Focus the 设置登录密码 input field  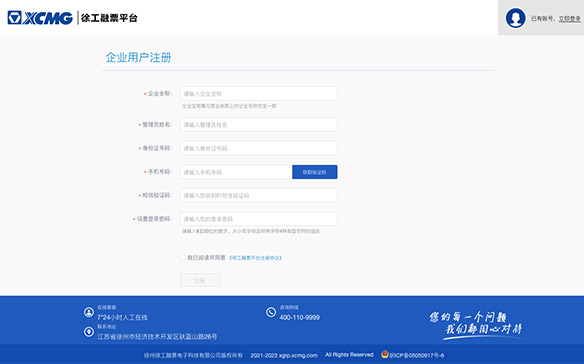pos(259,219)
